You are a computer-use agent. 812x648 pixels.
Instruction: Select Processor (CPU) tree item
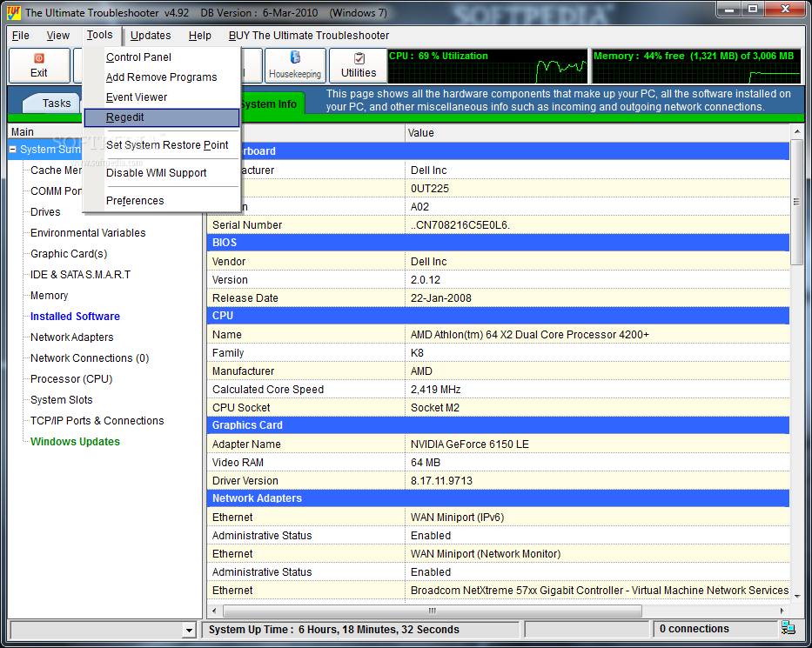click(x=71, y=379)
